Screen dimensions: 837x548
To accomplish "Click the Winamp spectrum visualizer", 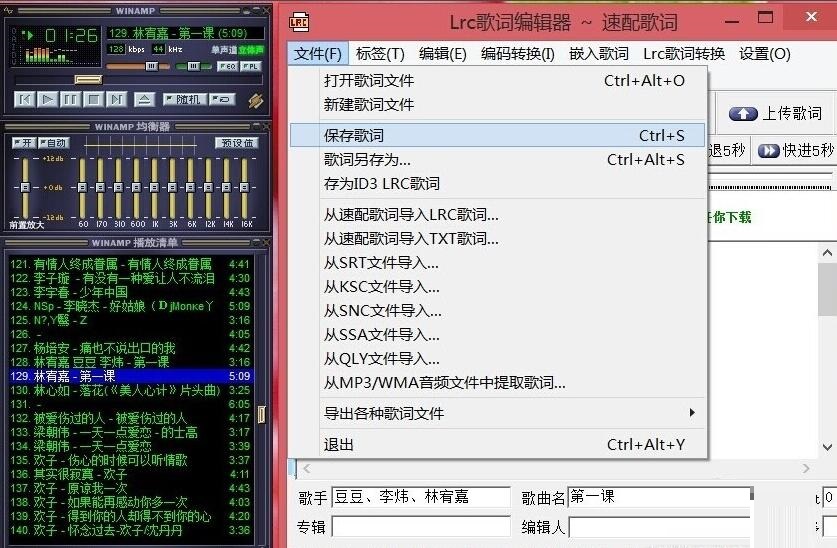I will 52,54.
